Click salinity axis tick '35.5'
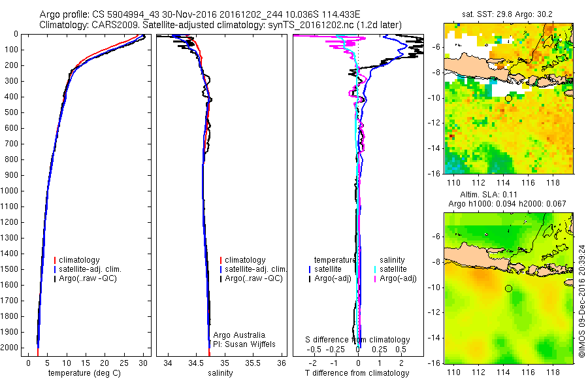Viewport: 588px width, 379px height. [253, 363]
